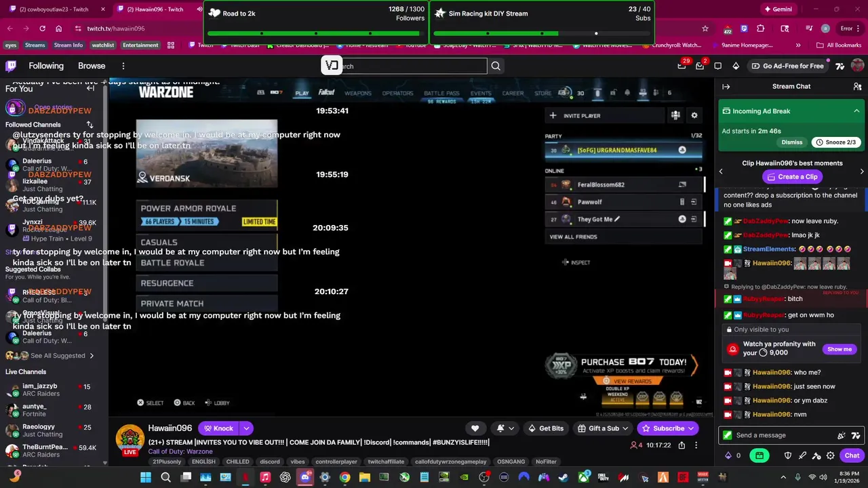Screen dimensions: 868x488
Task: Click the channel points gift box button in chat
Action: (759, 455)
